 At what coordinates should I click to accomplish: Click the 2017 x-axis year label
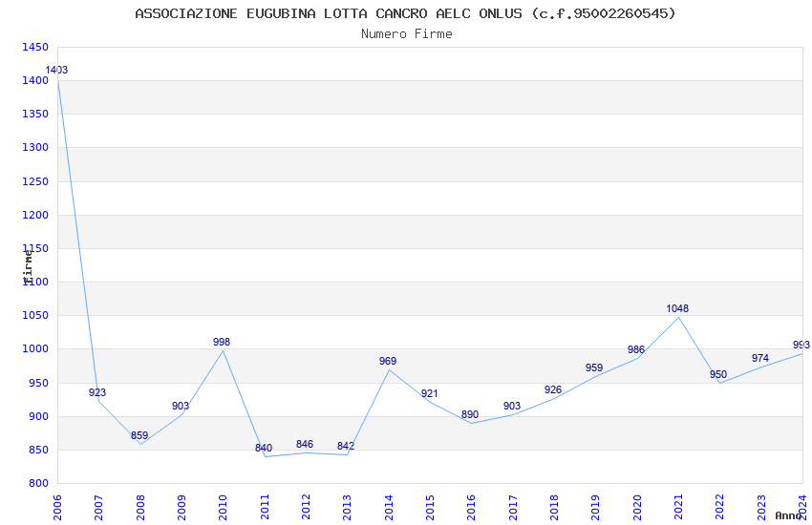click(513, 508)
